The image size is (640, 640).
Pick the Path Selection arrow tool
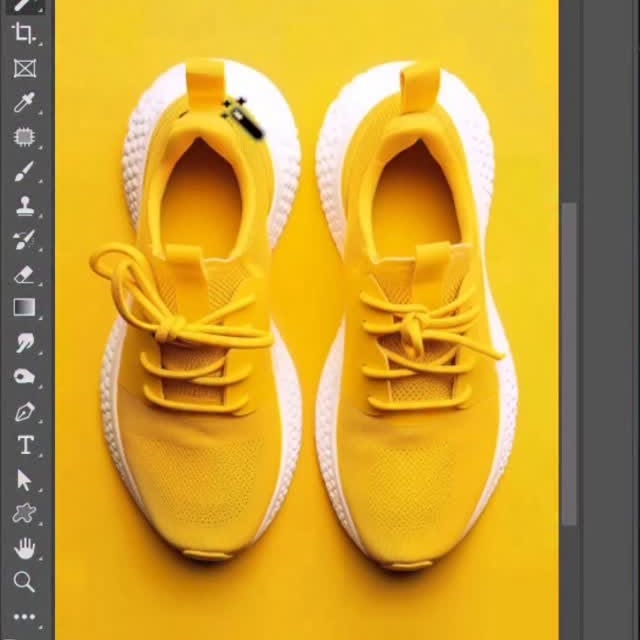[x=24, y=480]
